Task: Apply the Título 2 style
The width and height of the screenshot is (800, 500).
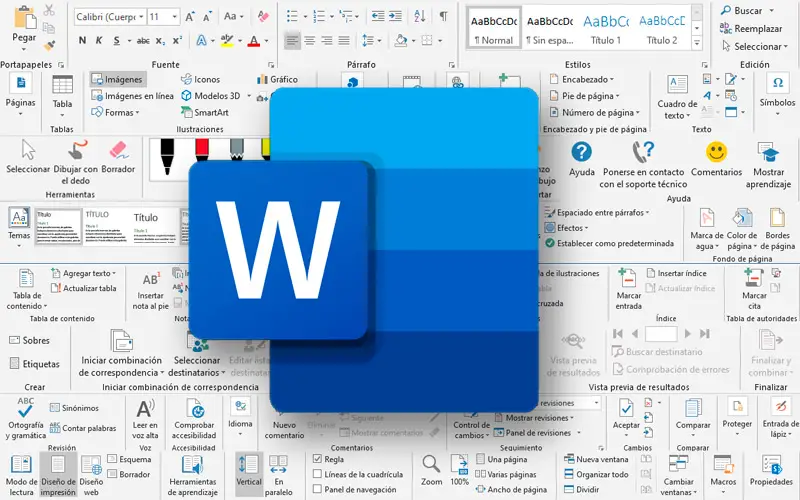Action: point(662,30)
